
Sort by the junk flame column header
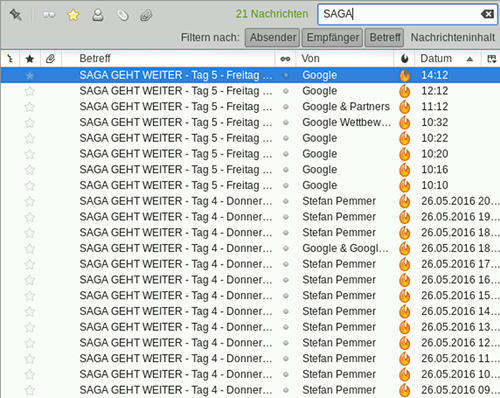[x=404, y=59]
